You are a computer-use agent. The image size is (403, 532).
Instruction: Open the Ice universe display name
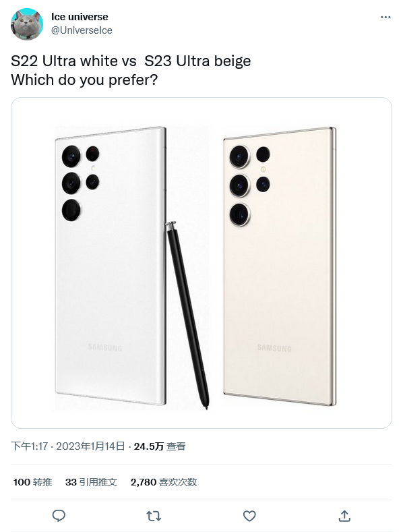pos(80,17)
